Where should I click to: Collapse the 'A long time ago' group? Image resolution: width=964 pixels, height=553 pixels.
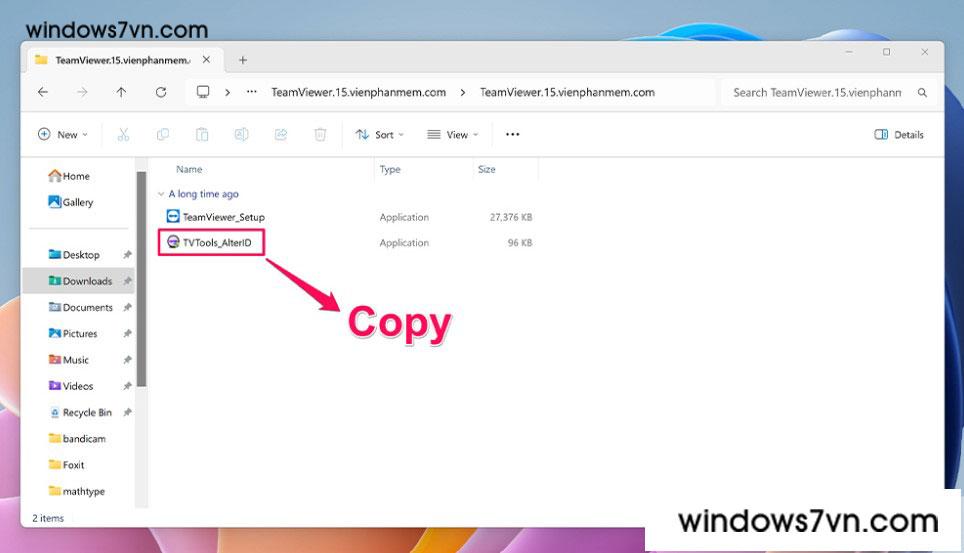click(162, 194)
